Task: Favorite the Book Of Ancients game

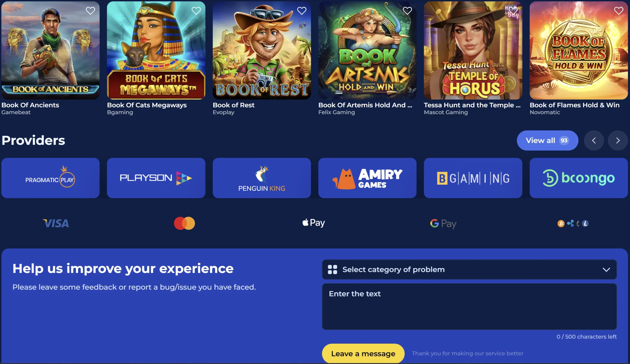Action: click(x=90, y=11)
